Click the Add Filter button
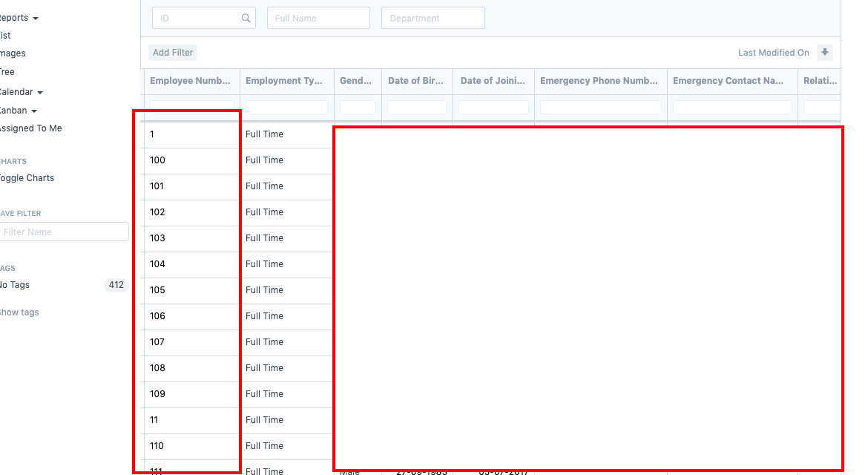The height and width of the screenshot is (475, 868). pyautogui.click(x=172, y=52)
